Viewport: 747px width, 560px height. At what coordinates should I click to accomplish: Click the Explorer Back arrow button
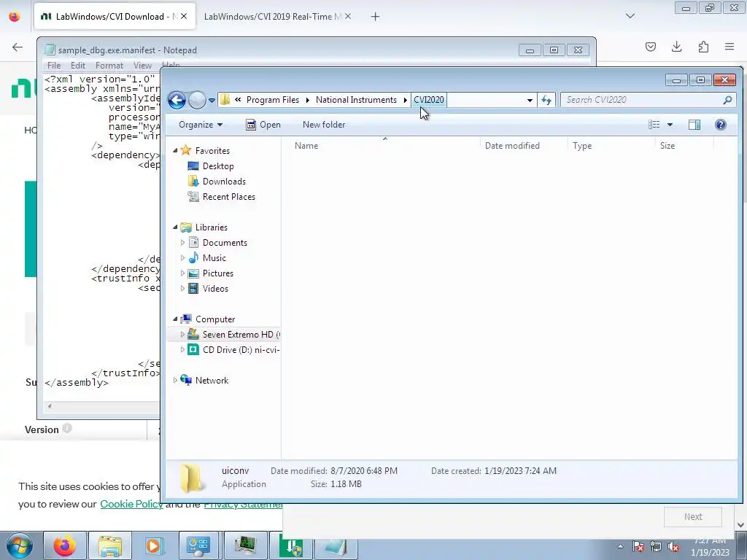177,100
